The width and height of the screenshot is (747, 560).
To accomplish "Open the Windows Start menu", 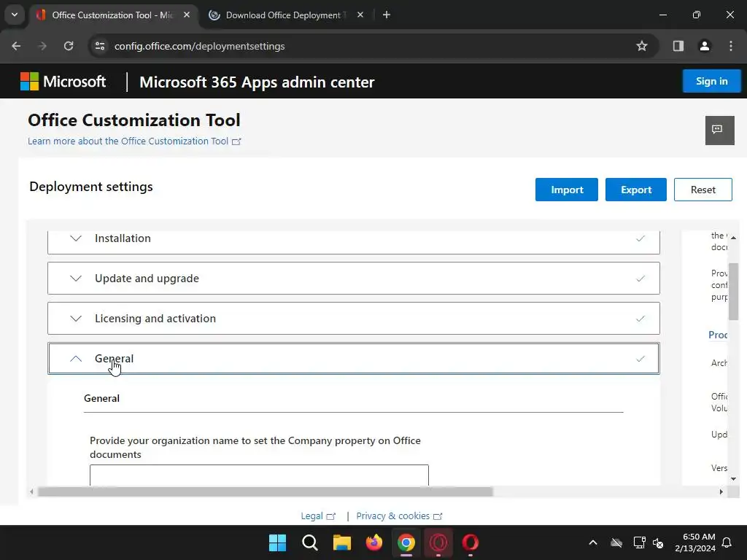I will 277,542.
